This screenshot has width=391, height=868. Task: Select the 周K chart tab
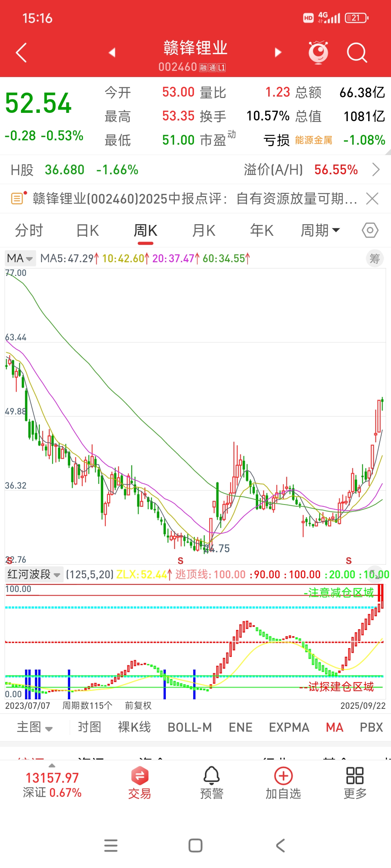[146, 230]
